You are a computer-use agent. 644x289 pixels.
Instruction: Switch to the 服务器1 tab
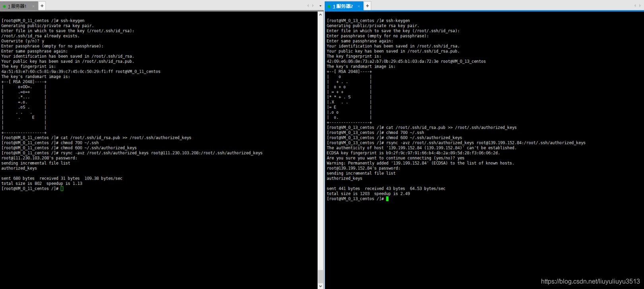point(18,6)
